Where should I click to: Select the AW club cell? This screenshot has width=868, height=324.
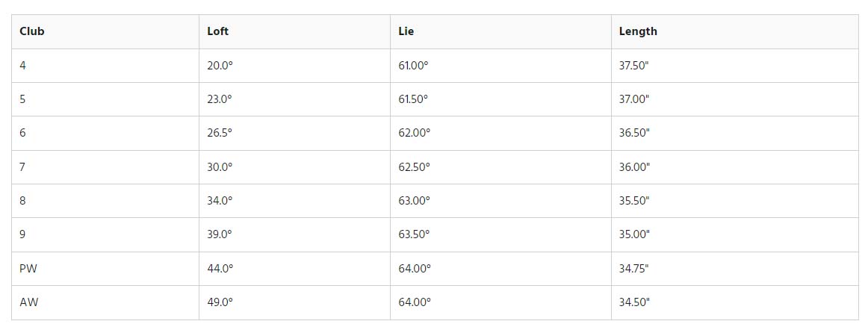[x=105, y=303]
